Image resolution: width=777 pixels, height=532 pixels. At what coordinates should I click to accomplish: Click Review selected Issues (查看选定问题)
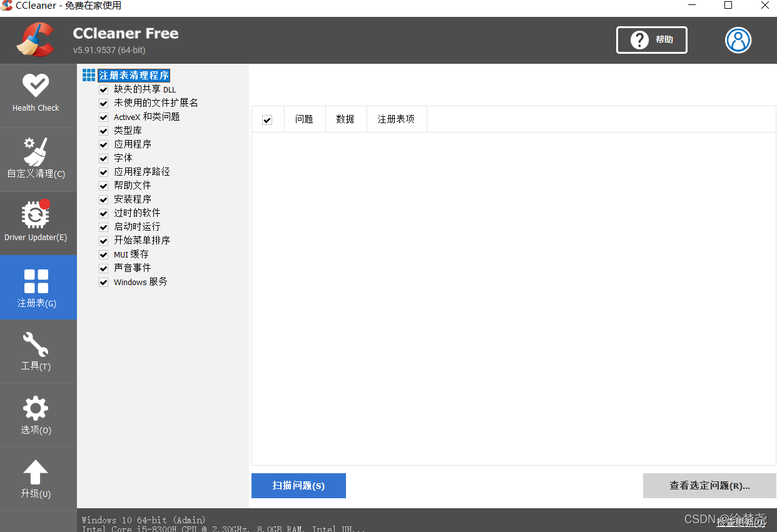click(709, 486)
